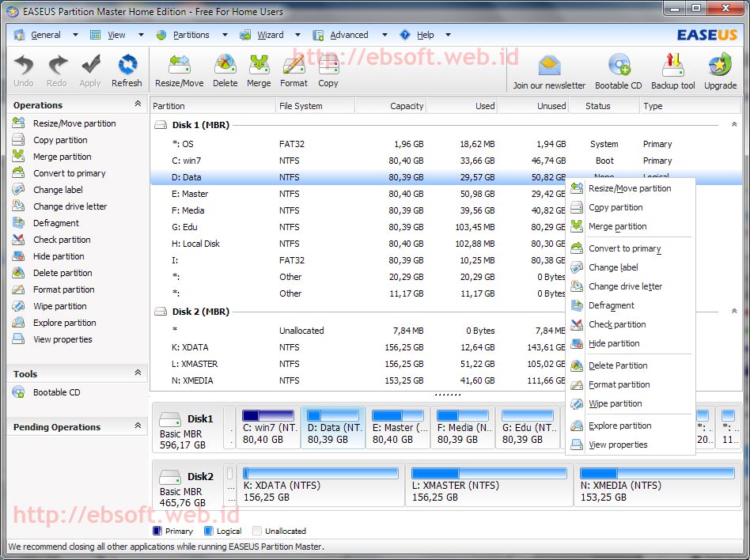Sort by the Used column header
750x560 pixels.
462,106
